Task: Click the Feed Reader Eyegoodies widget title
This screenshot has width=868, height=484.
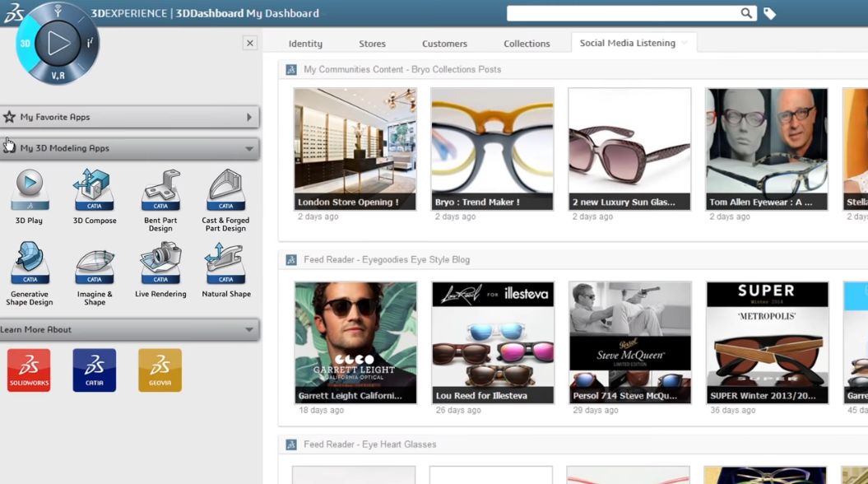Action: [387, 260]
